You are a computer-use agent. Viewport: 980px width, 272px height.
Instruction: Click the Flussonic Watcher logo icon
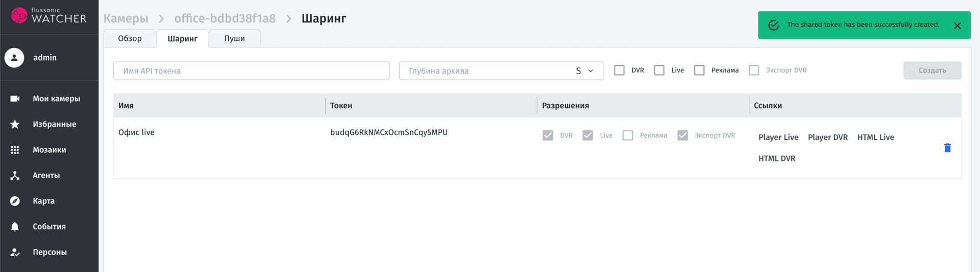pos(19,15)
